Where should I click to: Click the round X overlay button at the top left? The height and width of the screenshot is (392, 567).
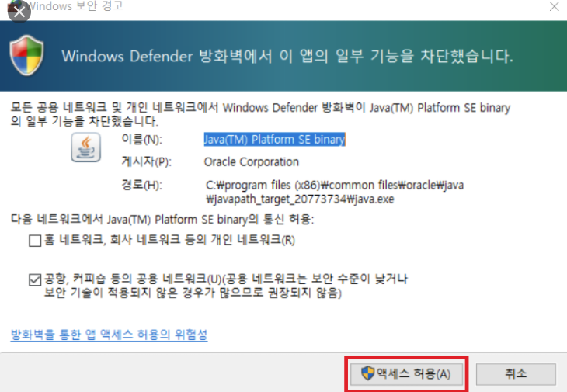pyautogui.click(x=19, y=11)
